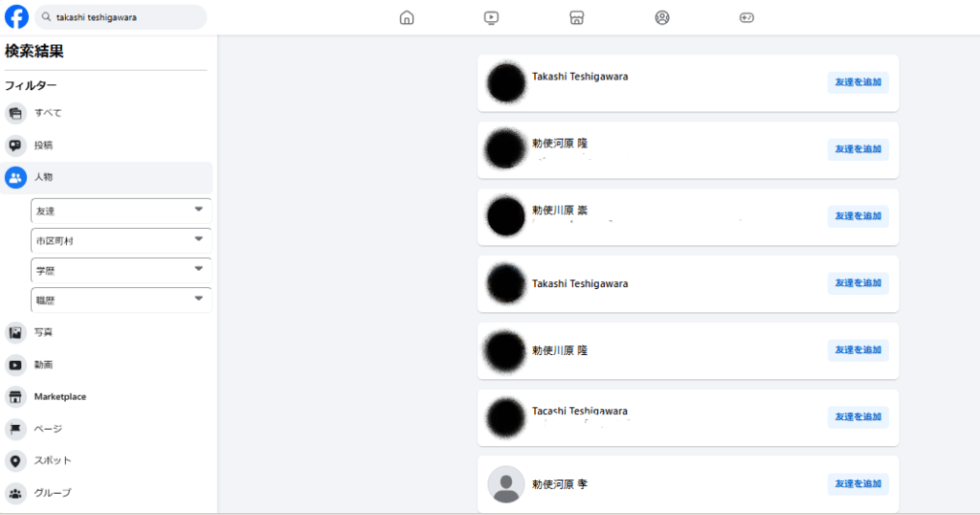The height and width of the screenshot is (515, 980).
Task: Expand the 市区町村 city dropdown
Action: coord(122,240)
